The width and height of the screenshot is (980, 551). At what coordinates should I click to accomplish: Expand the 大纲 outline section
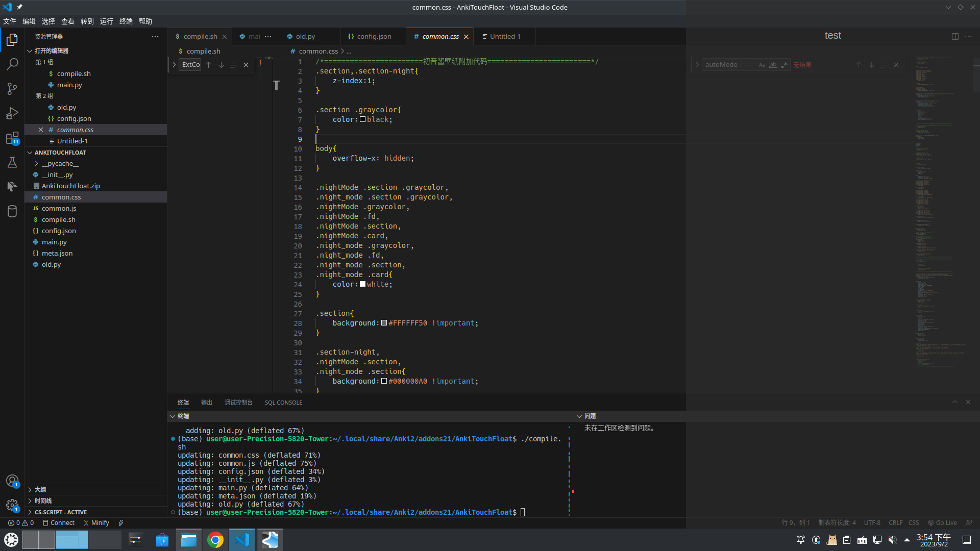[40, 489]
